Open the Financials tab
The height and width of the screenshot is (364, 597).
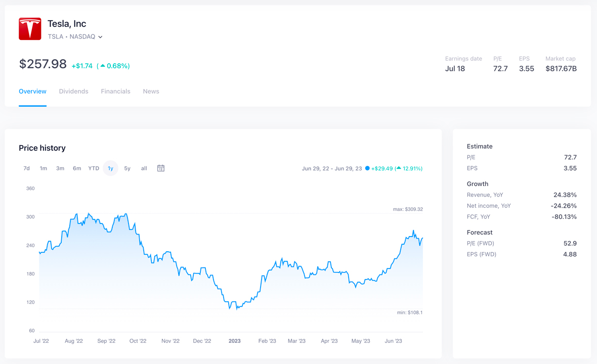click(115, 92)
